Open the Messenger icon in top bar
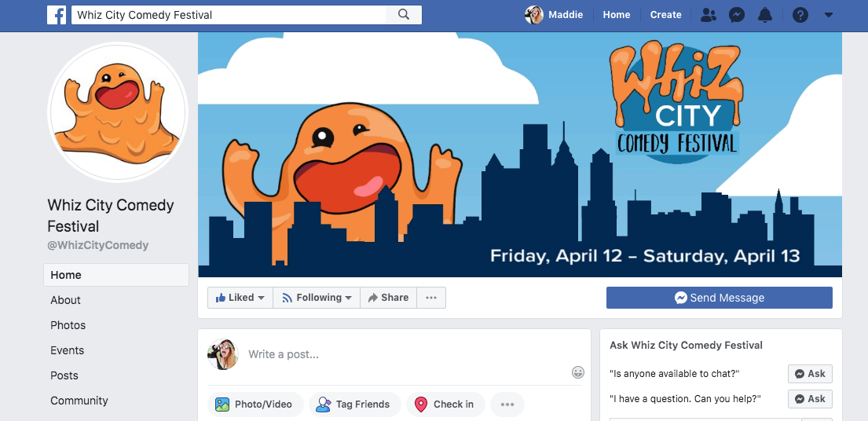This screenshot has height=421, width=868. [736, 15]
